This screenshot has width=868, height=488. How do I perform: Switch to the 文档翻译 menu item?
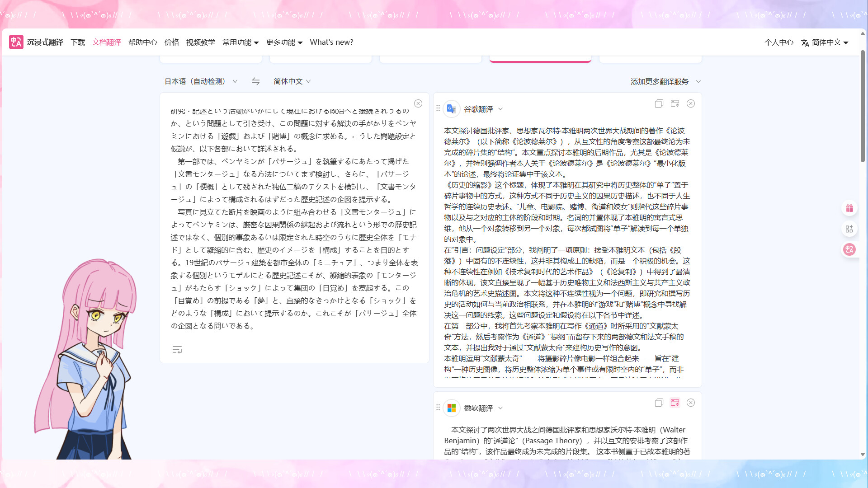click(x=107, y=42)
